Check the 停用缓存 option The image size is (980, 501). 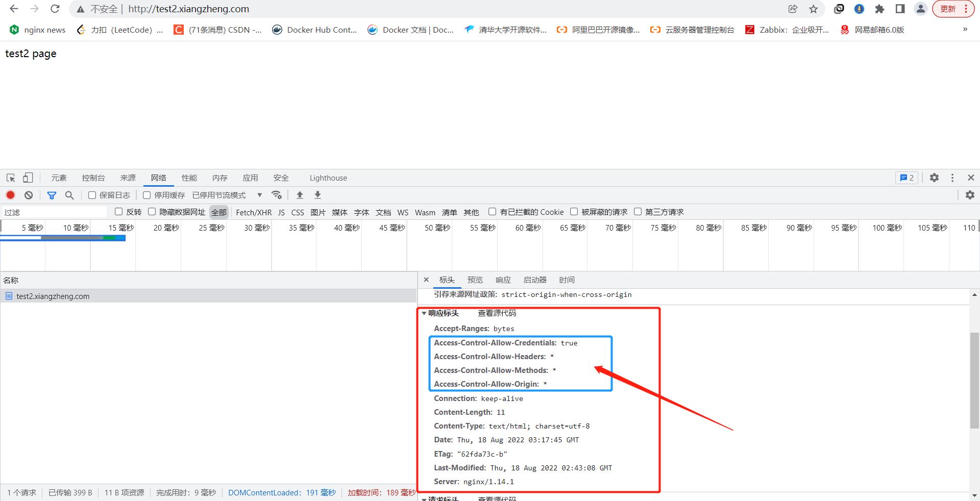(146, 195)
